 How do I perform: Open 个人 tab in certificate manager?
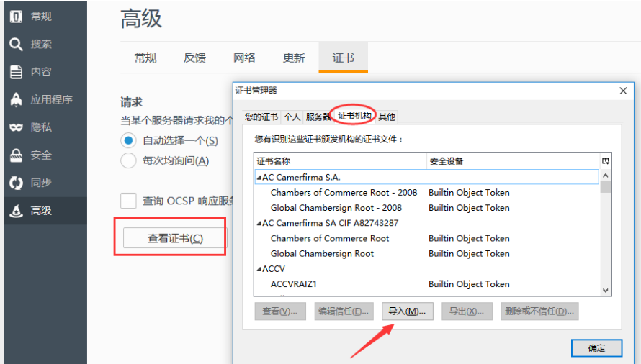coord(292,117)
